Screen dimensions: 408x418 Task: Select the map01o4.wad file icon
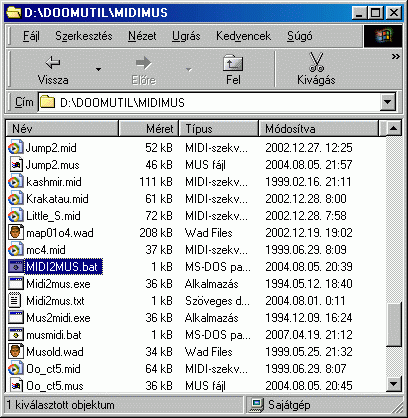[16, 232]
